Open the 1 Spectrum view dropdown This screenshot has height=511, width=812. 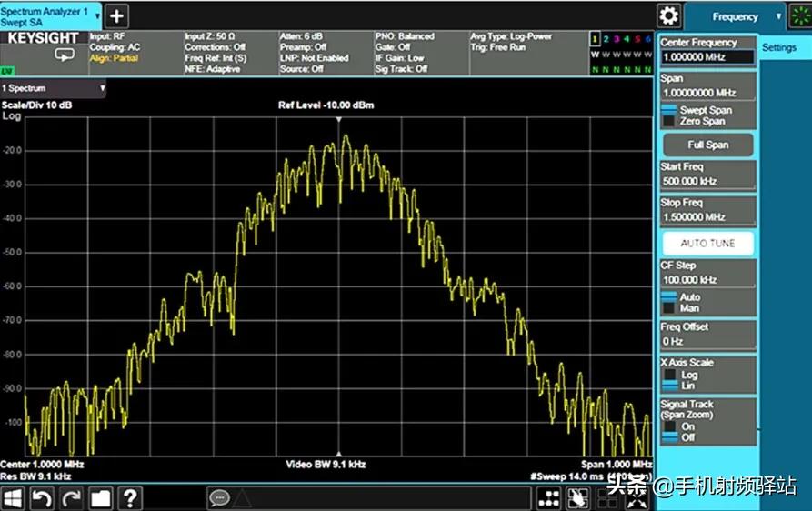102,88
